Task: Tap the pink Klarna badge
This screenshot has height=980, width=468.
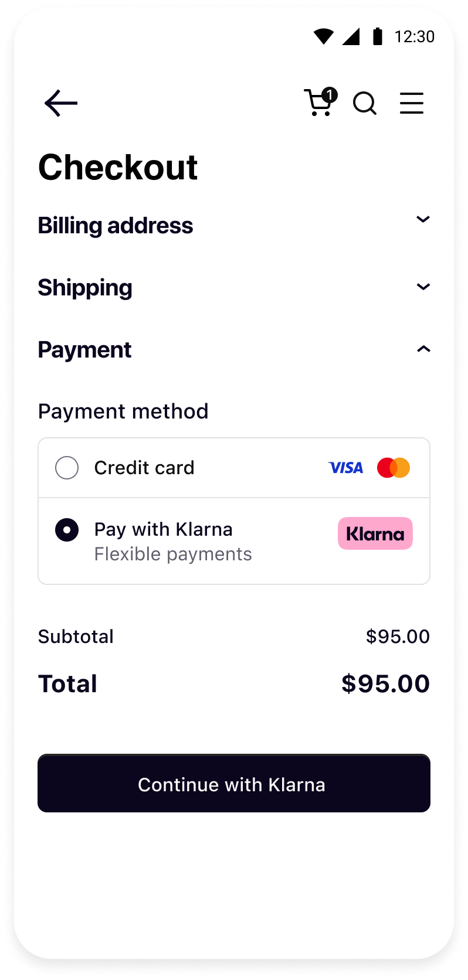Action: (x=375, y=533)
